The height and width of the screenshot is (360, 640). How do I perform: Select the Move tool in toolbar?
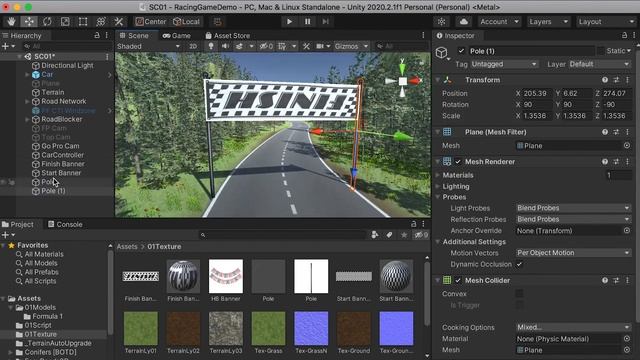[x=29, y=22]
